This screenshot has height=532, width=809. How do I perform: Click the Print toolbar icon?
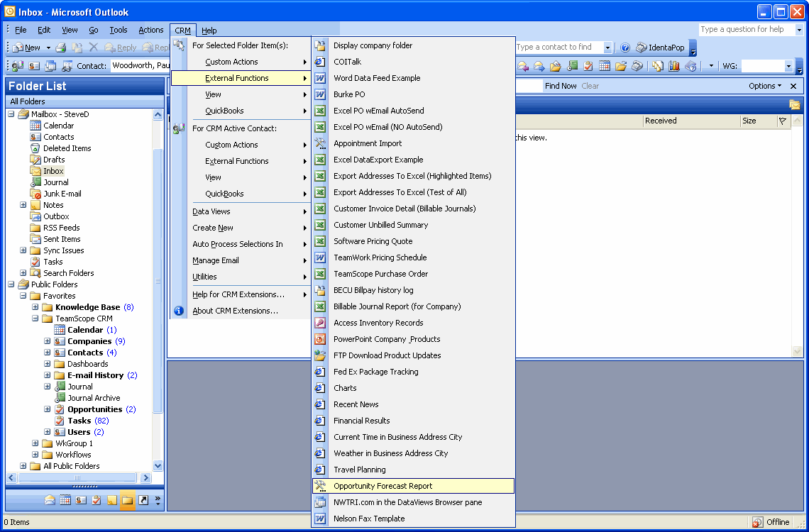coord(61,48)
